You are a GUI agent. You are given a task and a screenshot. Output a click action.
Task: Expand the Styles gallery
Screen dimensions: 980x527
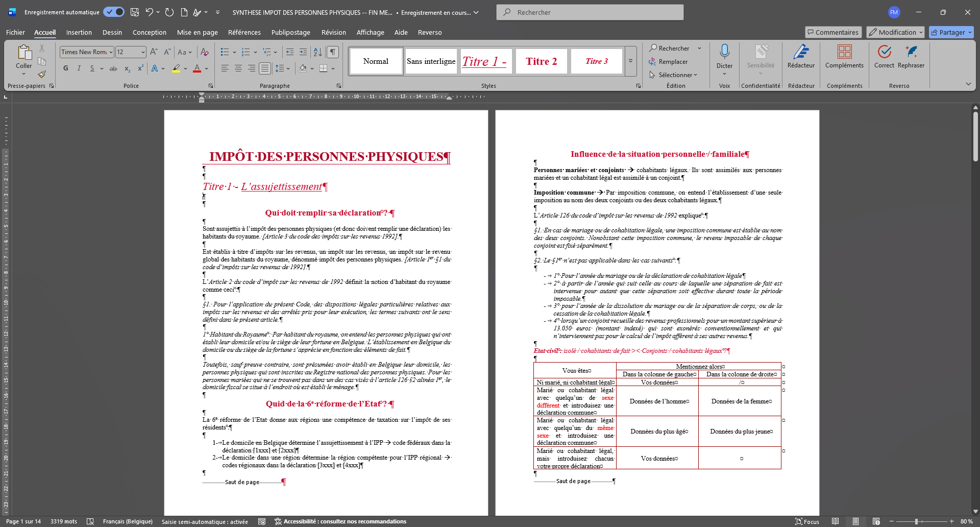pos(631,61)
